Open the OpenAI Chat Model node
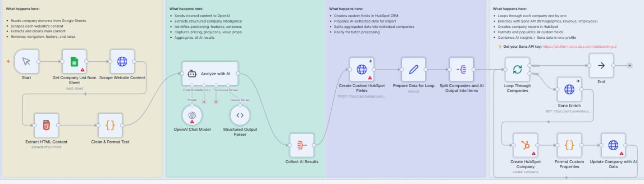 point(192,115)
